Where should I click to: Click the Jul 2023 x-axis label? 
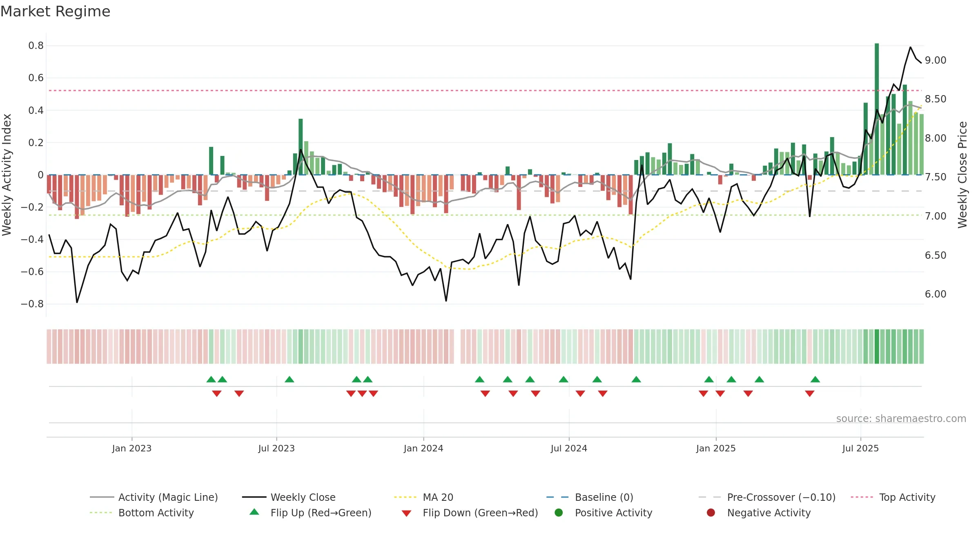pyautogui.click(x=276, y=448)
